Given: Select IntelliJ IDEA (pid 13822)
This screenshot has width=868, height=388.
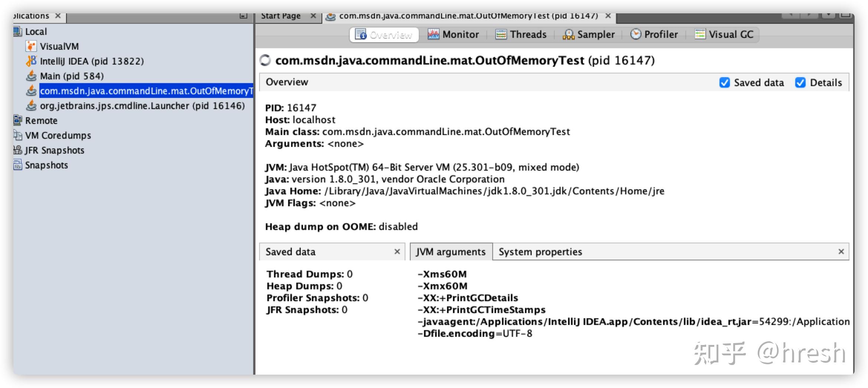Looking at the screenshot, I should (x=92, y=61).
